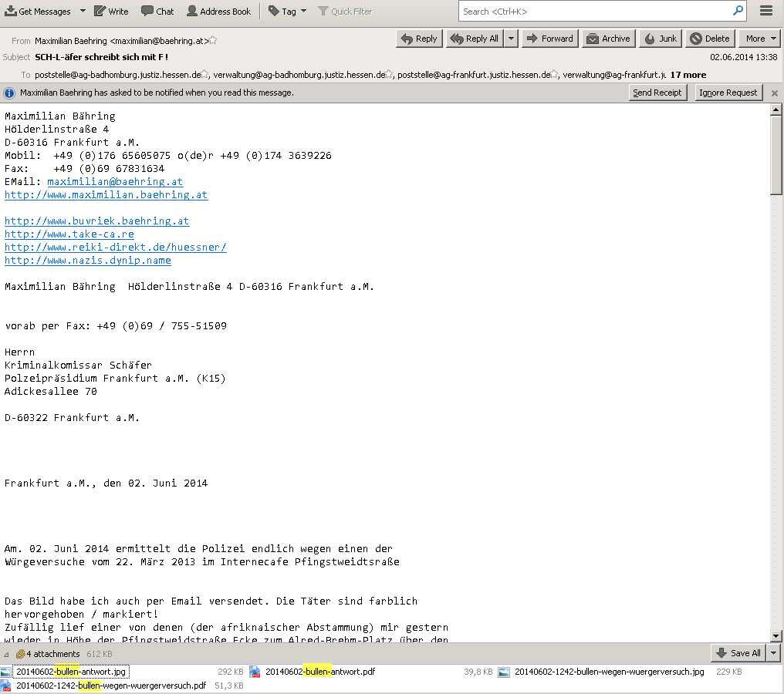Collapse the attachments pane toggle
The height and width of the screenshot is (694, 784).
tap(7, 654)
